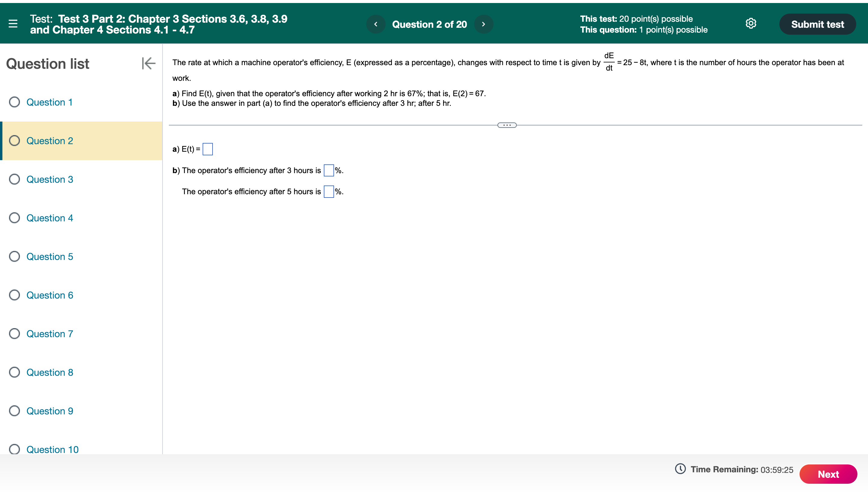Open Question 7 from the question list
The image size is (868, 494).
pos(49,334)
